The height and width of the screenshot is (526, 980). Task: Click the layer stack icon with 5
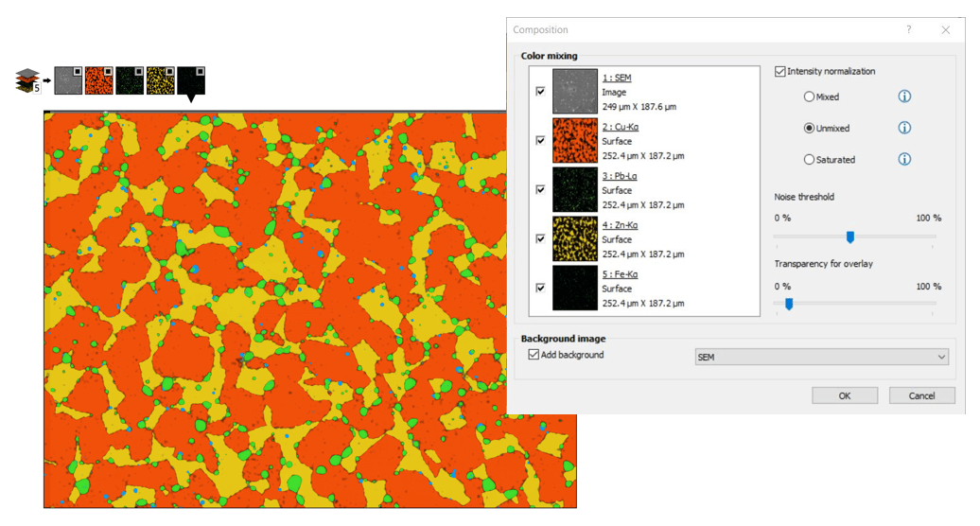click(27, 81)
